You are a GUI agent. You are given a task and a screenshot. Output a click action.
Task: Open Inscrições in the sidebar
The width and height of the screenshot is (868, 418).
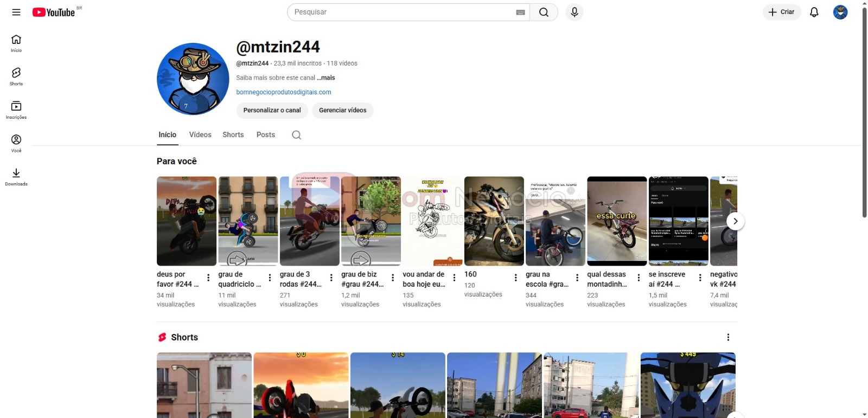tap(16, 110)
